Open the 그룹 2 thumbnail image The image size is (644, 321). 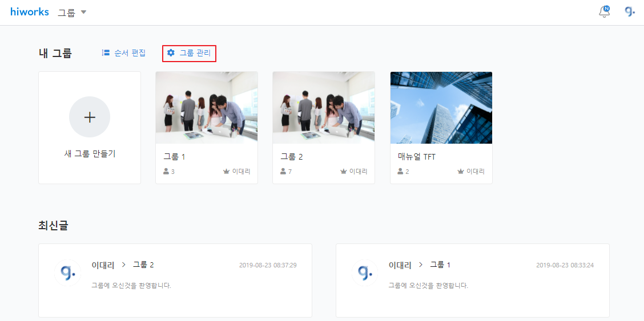coord(324,108)
